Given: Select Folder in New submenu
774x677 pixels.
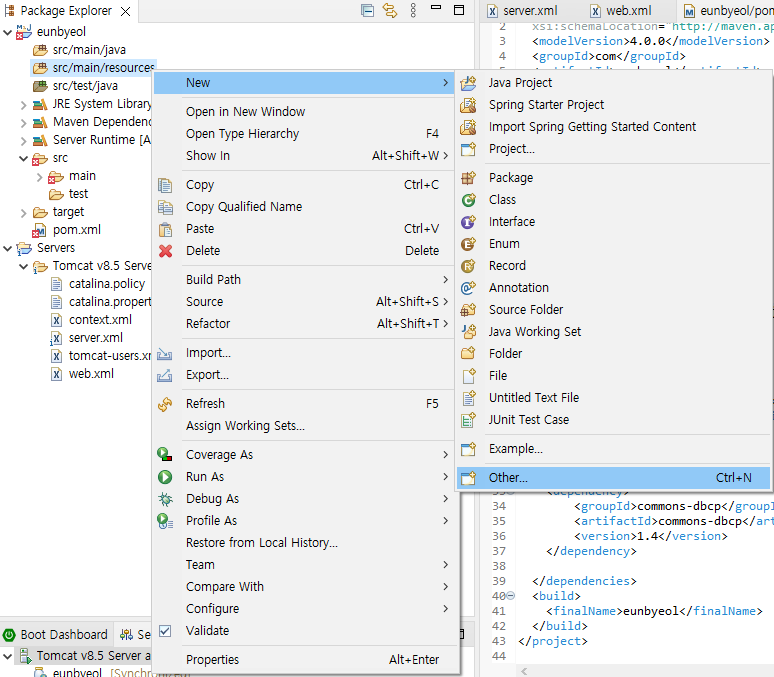Looking at the screenshot, I should tap(613, 354).
